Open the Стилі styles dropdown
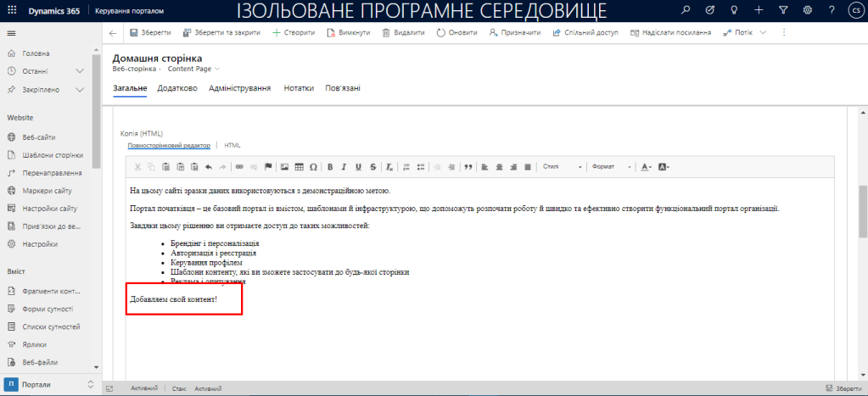The height and width of the screenshot is (396, 868). coord(562,166)
